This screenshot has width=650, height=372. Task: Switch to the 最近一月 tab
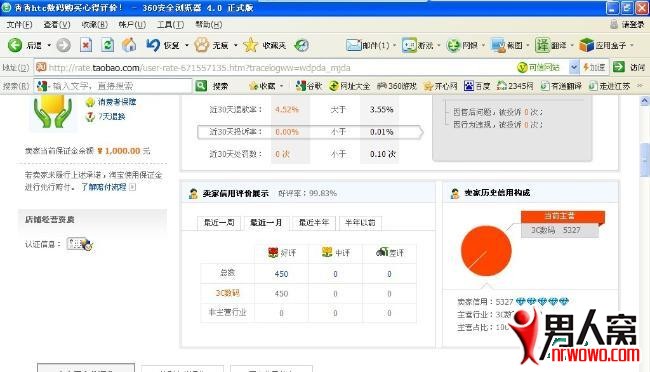266,223
